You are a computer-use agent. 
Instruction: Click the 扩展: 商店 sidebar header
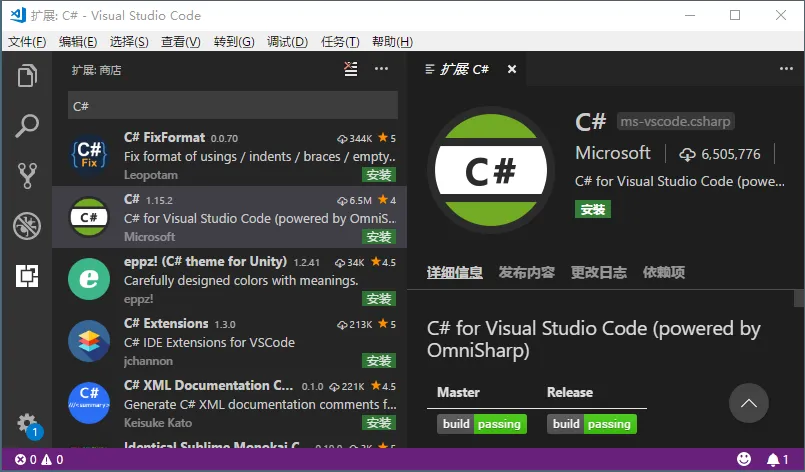(97, 70)
